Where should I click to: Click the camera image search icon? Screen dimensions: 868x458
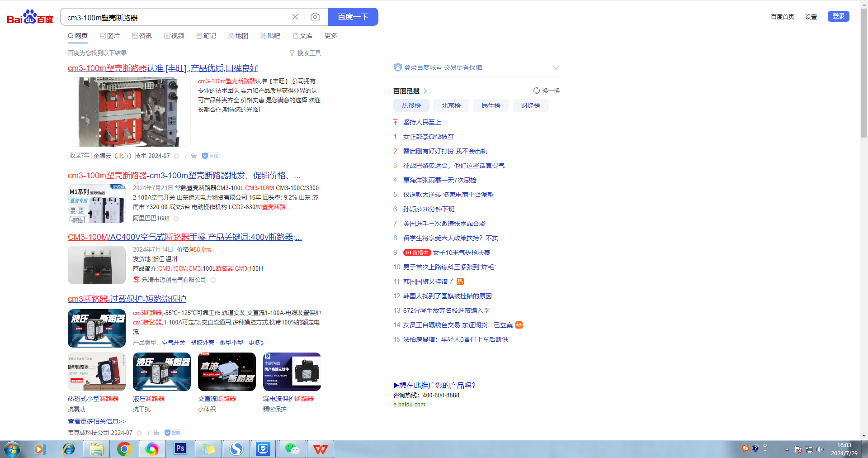315,17
